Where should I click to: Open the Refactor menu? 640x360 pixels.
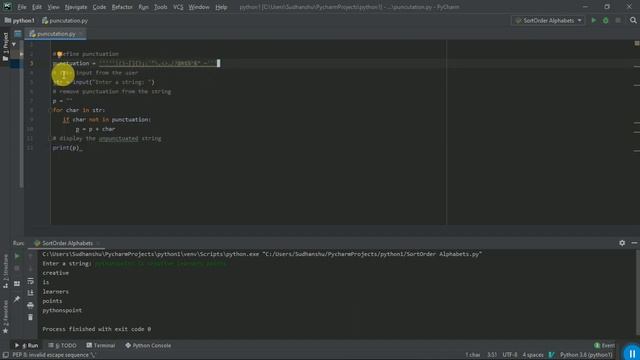[x=122, y=7]
